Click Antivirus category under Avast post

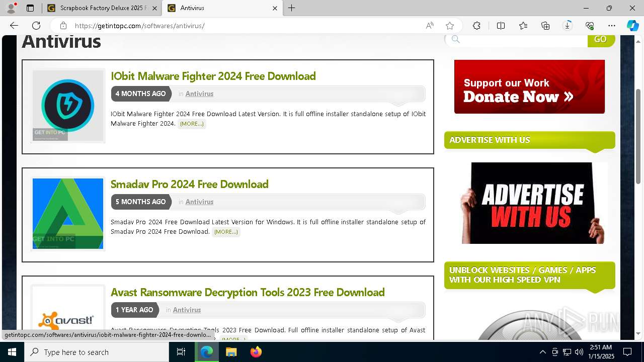tap(187, 310)
